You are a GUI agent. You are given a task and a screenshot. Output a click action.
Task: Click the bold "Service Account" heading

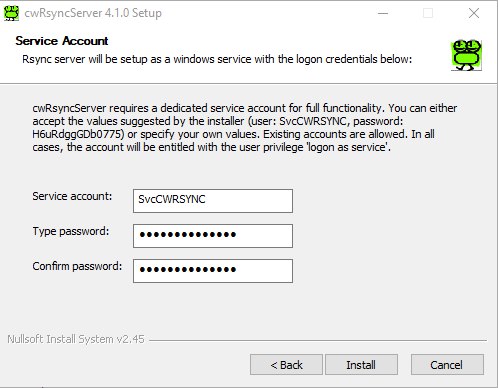coord(62,41)
